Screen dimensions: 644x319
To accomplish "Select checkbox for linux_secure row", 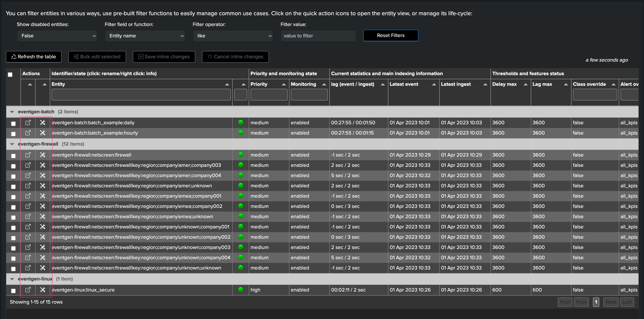I will [x=14, y=291].
